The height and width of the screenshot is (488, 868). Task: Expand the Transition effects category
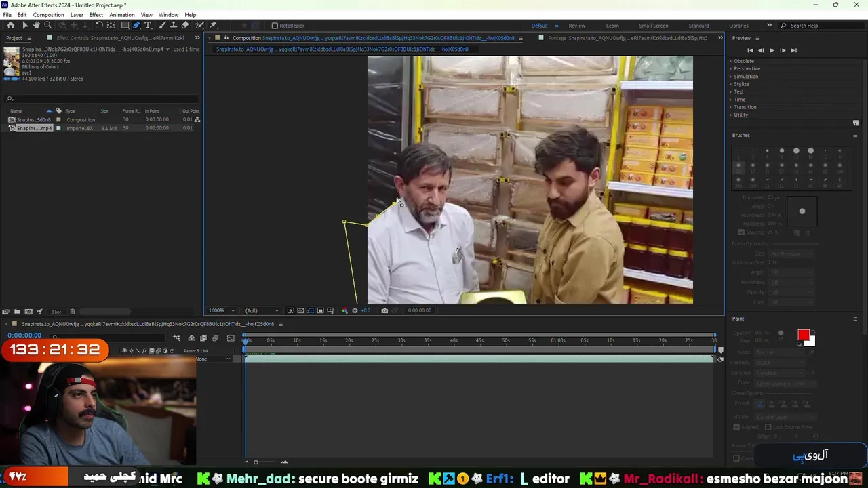[730, 107]
